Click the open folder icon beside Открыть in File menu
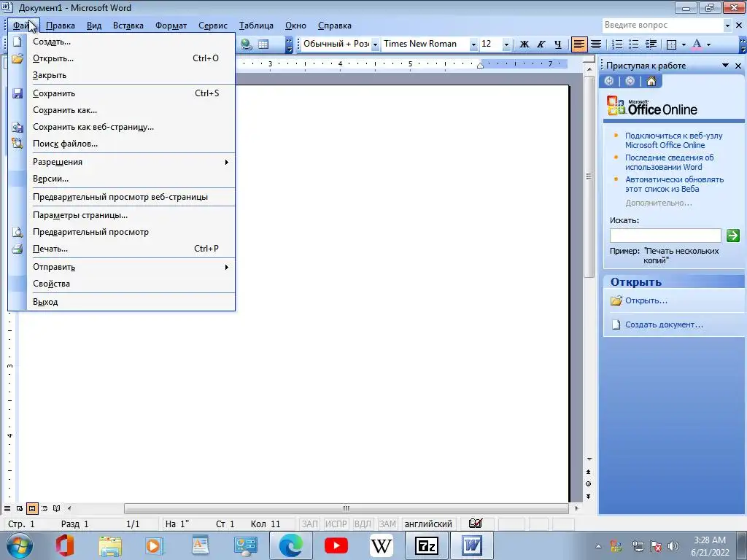 click(18, 58)
